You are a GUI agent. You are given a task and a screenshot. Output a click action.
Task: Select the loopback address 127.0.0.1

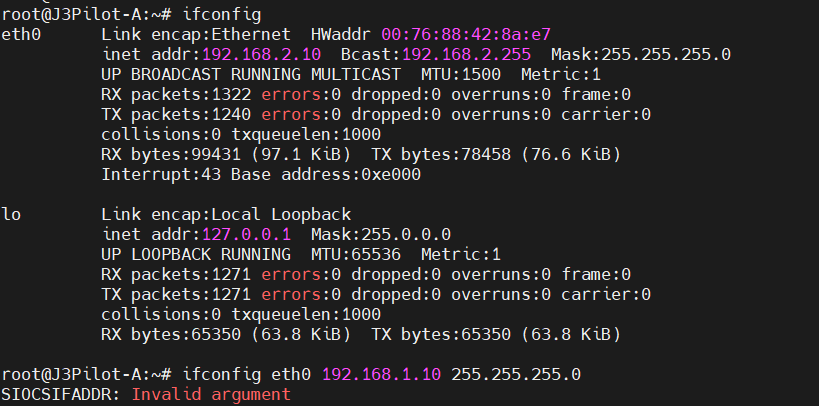click(x=240, y=233)
